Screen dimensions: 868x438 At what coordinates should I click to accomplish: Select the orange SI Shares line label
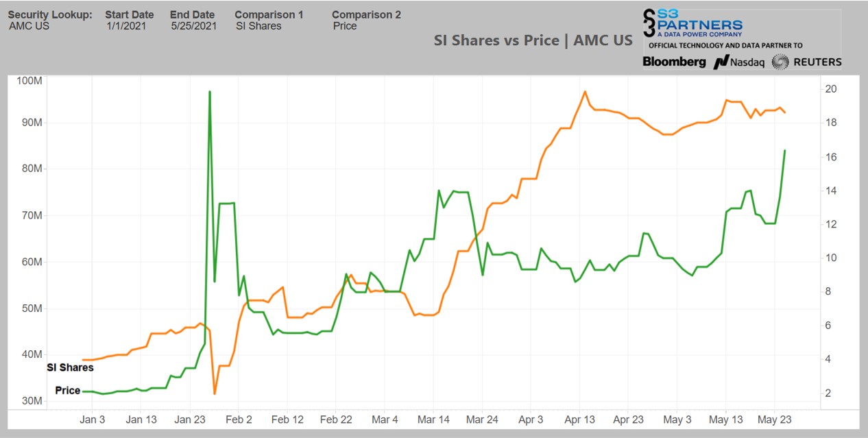pyautogui.click(x=70, y=367)
